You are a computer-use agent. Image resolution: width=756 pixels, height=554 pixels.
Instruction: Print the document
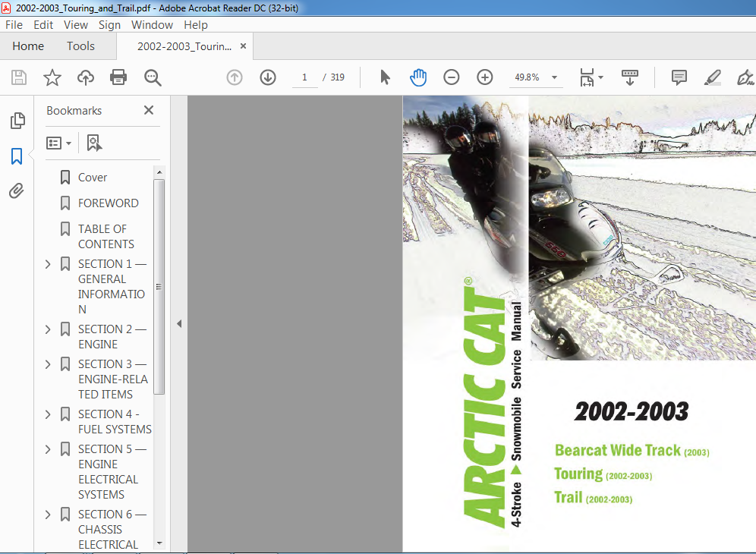[x=118, y=77]
